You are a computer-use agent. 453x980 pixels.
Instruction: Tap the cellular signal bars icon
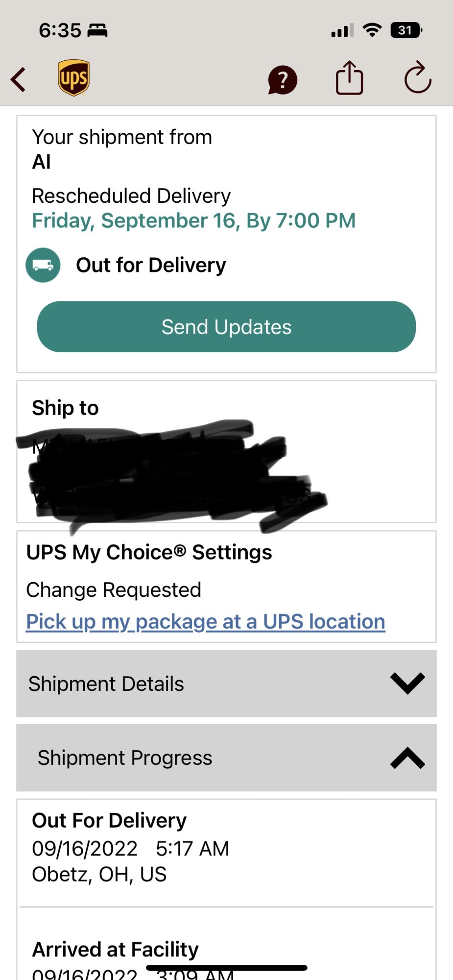tap(342, 31)
